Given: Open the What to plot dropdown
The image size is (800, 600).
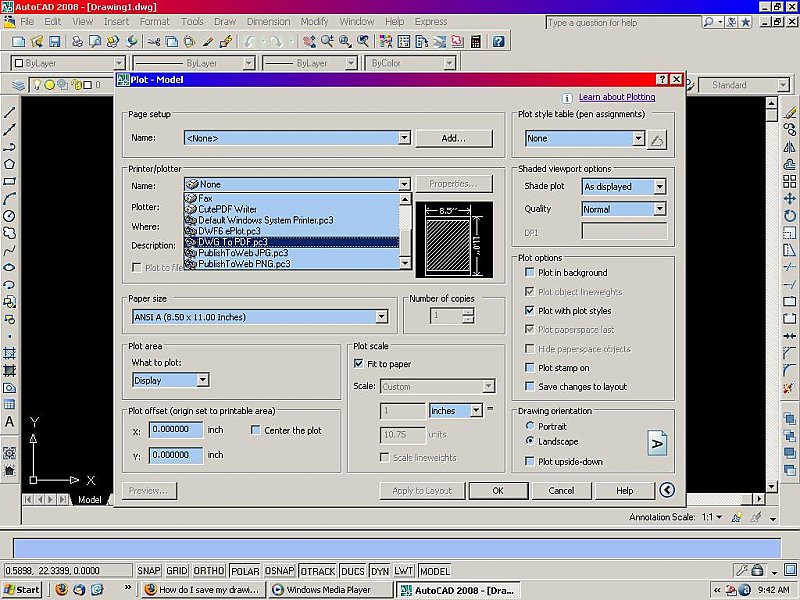Looking at the screenshot, I should coord(202,380).
